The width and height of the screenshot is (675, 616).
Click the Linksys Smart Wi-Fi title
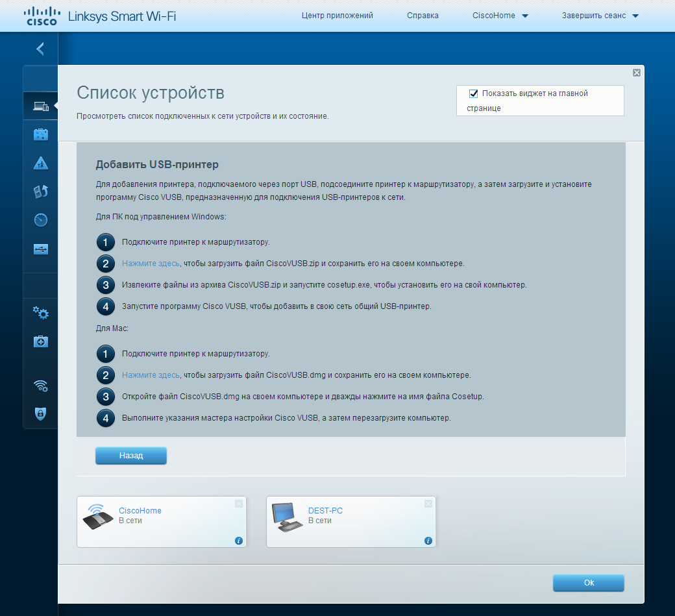click(122, 16)
